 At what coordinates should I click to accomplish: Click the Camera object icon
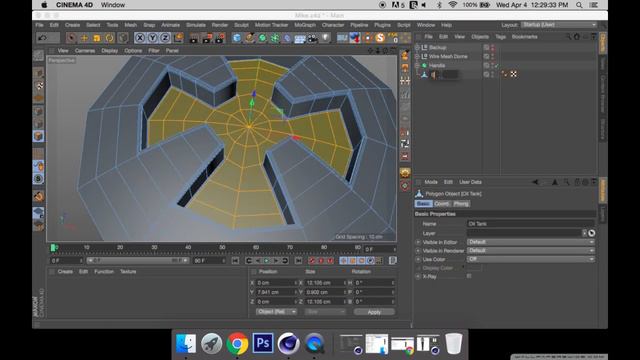313,38
